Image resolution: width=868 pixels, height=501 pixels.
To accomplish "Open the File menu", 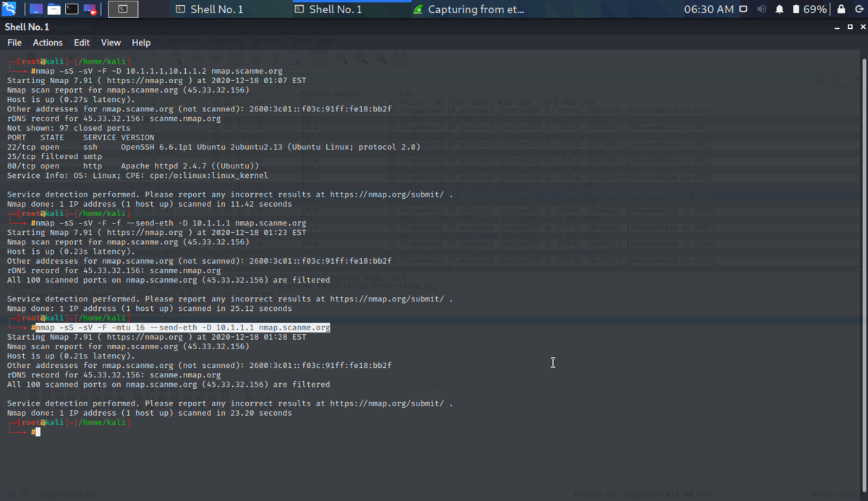I will click(14, 43).
